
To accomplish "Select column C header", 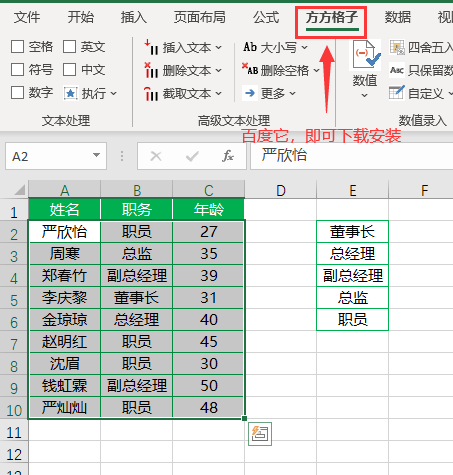I will pos(209,190).
